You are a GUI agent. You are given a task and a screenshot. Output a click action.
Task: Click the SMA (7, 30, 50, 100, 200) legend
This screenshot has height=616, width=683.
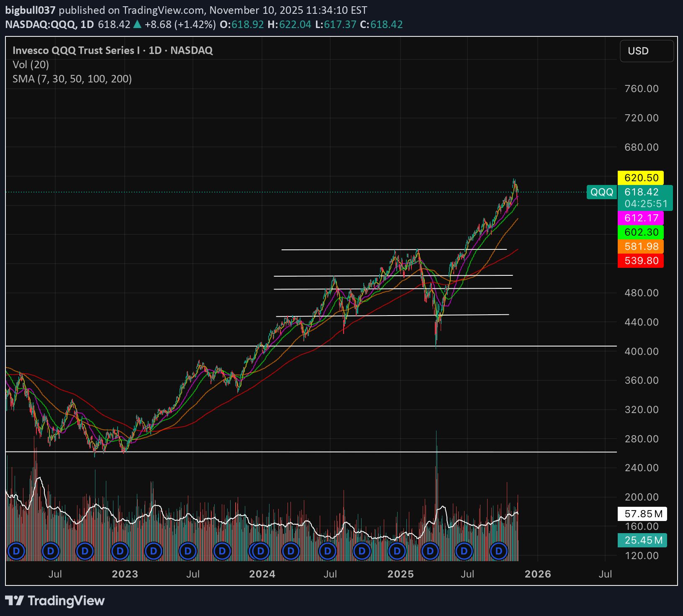72,79
